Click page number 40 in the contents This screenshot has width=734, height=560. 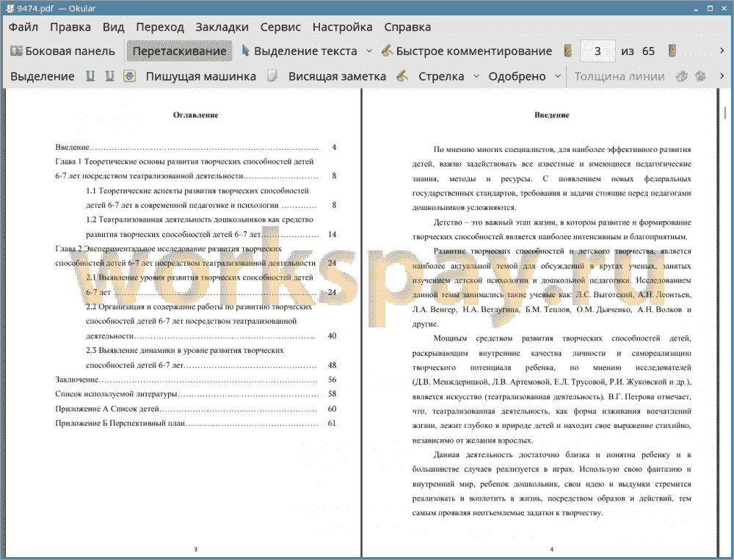point(332,335)
